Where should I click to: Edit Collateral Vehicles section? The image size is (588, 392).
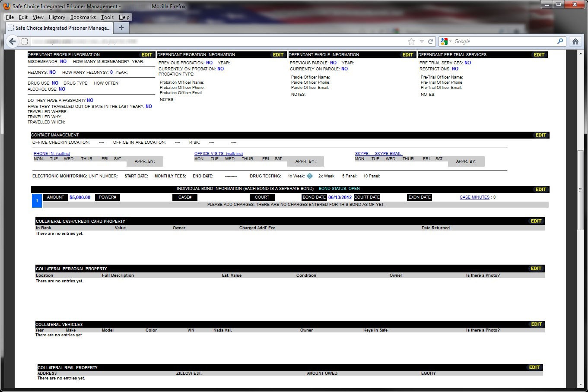coord(537,324)
